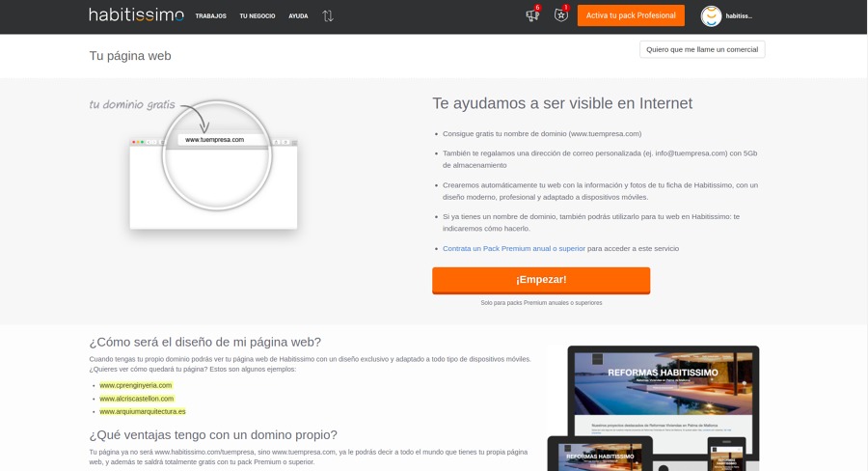Open the habitiss... account name menu
This screenshot has width=868, height=471.
(739, 16)
